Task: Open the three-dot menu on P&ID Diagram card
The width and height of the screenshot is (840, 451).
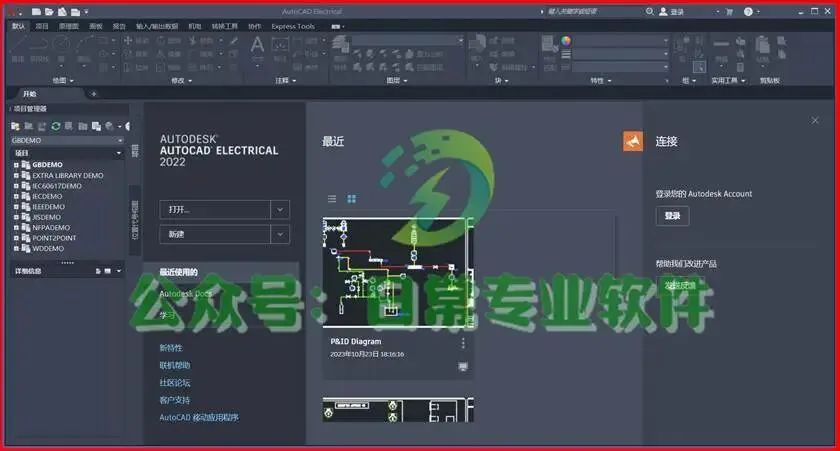Action: [463, 343]
